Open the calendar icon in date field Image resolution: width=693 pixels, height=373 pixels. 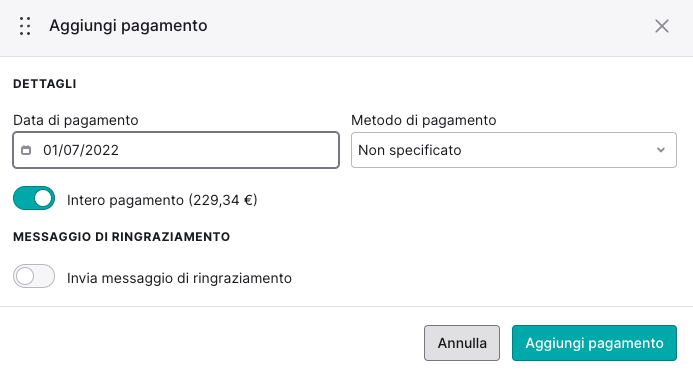click(27, 150)
